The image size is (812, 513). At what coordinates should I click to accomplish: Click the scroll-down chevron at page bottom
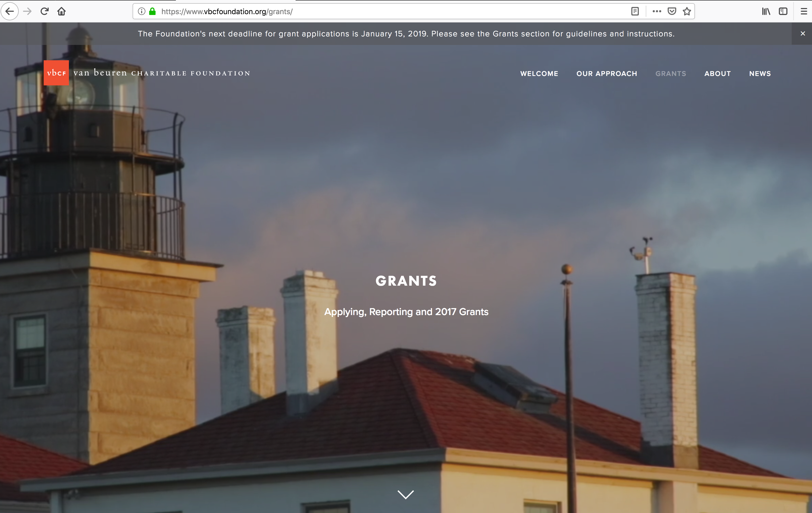406,495
